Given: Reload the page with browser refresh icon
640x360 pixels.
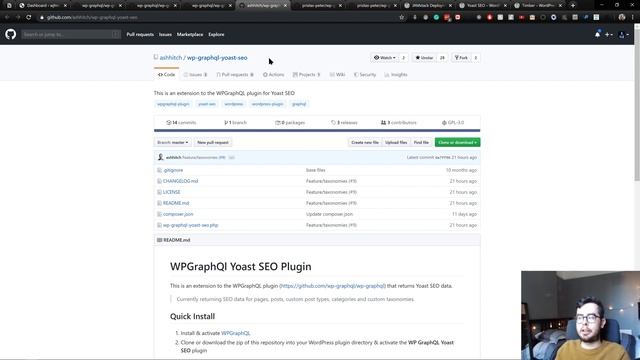Looking at the screenshot, I should click(29, 18).
